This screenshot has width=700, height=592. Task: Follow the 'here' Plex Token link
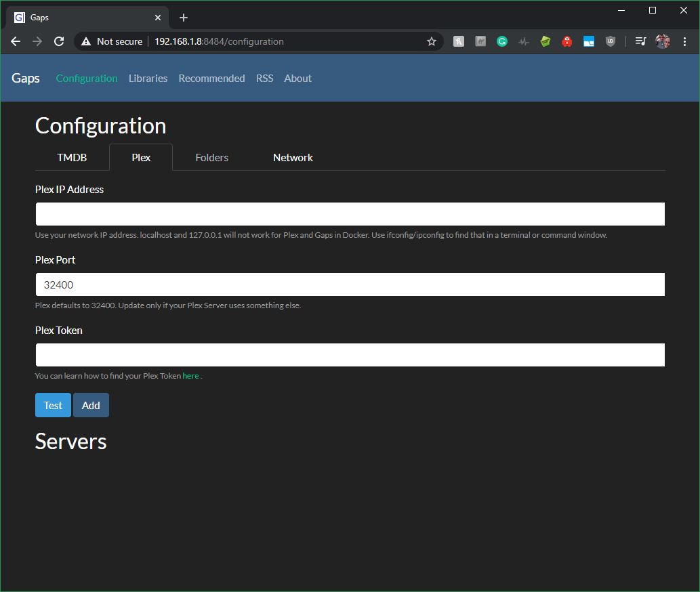[190, 376]
